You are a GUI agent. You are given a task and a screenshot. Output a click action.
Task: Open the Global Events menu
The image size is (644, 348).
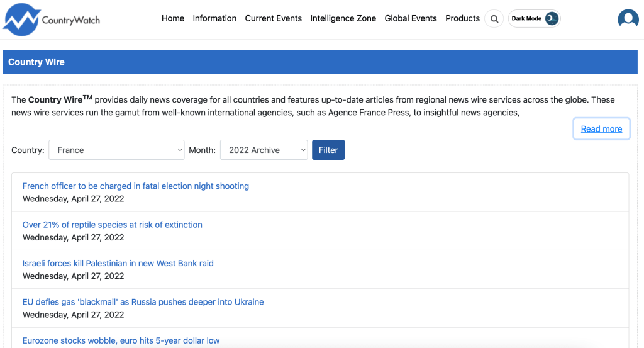pyautogui.click(x=411, y=18)
